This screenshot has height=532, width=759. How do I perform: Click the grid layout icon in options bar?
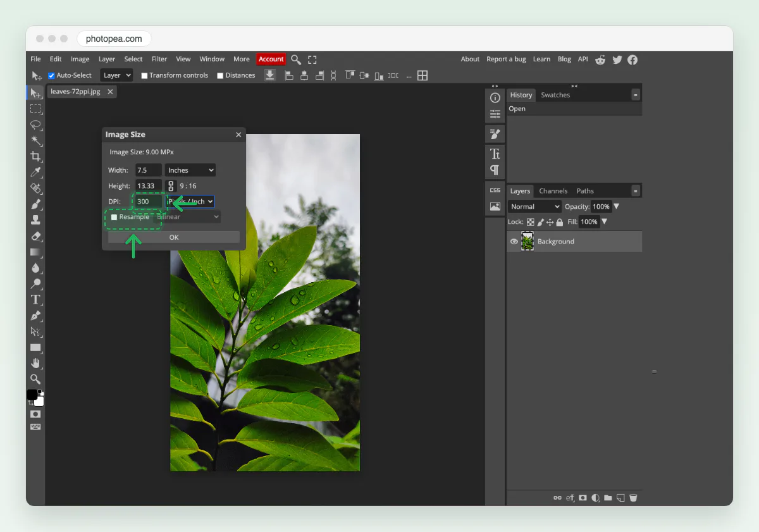(x=423, y=75)
